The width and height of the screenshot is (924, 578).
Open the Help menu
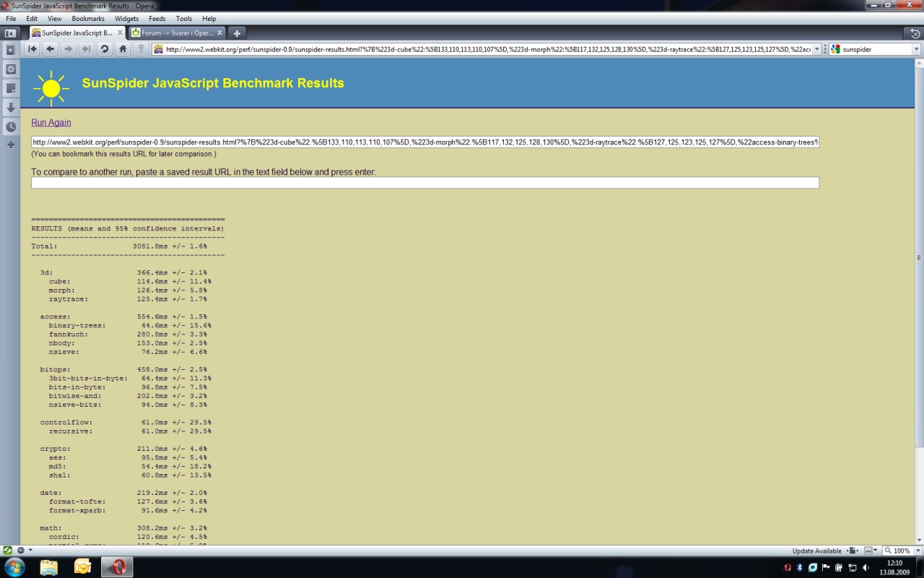209,18
